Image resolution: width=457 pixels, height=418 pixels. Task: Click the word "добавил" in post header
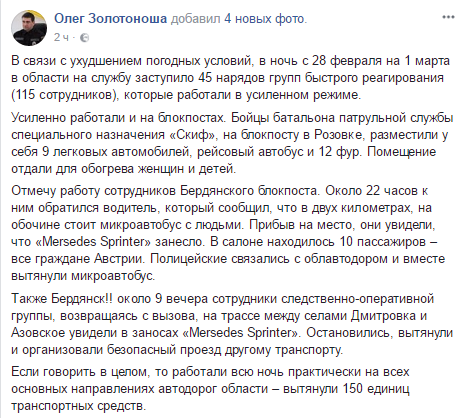point(195,19)
